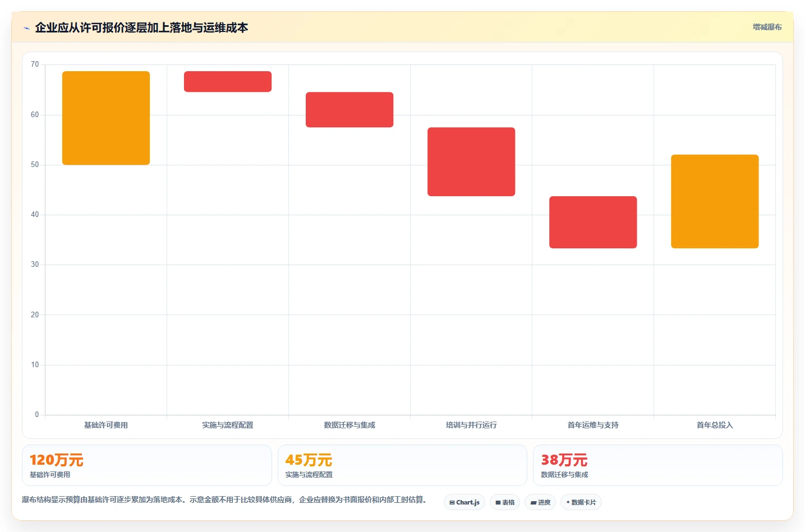Click the red 培训与并行运行 bar

tap(471, 161)
